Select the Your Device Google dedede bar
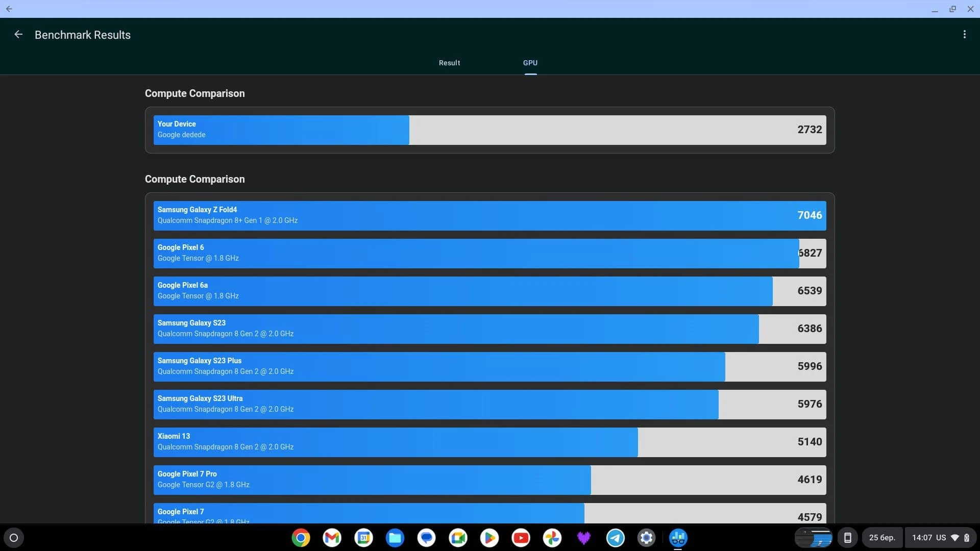Screen dimensions: 980x551 489,130
